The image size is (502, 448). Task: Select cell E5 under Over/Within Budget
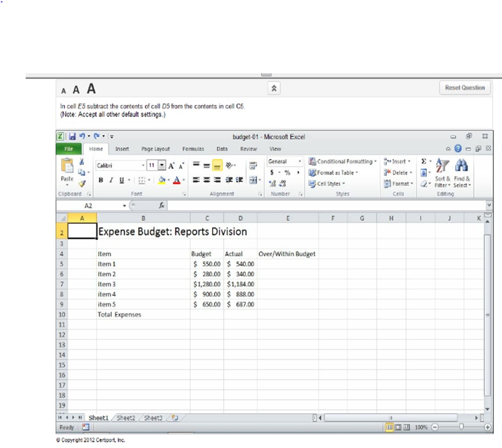[287, 264]
